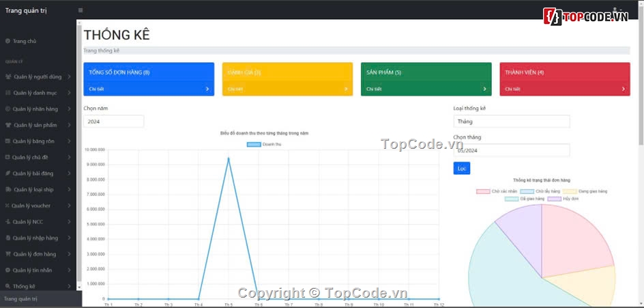The height and width of the screenshot is (308, 644).
Task: Expand Quản lý nhãn hàng submenu chevron
Action: [69, 109]
